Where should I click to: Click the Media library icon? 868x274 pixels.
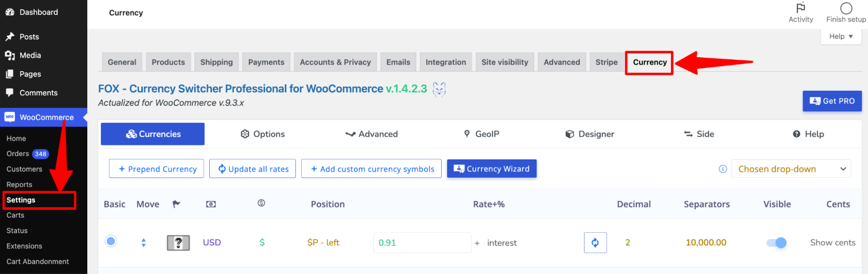click(10, 56)
